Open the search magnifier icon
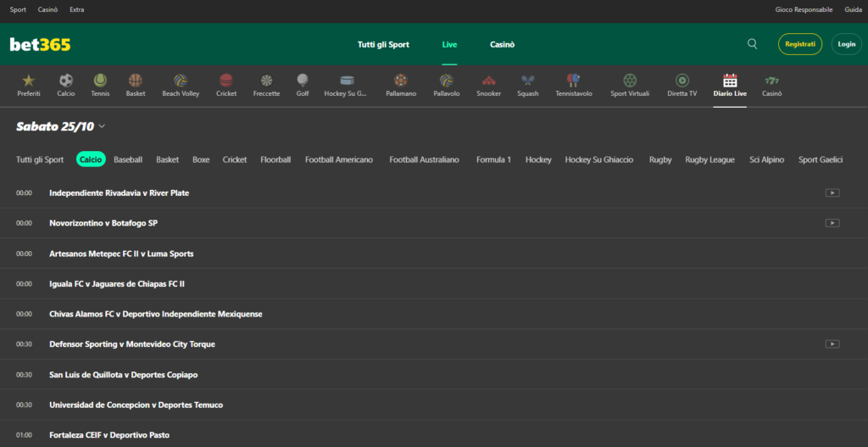Image resolution: width=868 pixels, height=447 pixels. [x=752, y=44]
